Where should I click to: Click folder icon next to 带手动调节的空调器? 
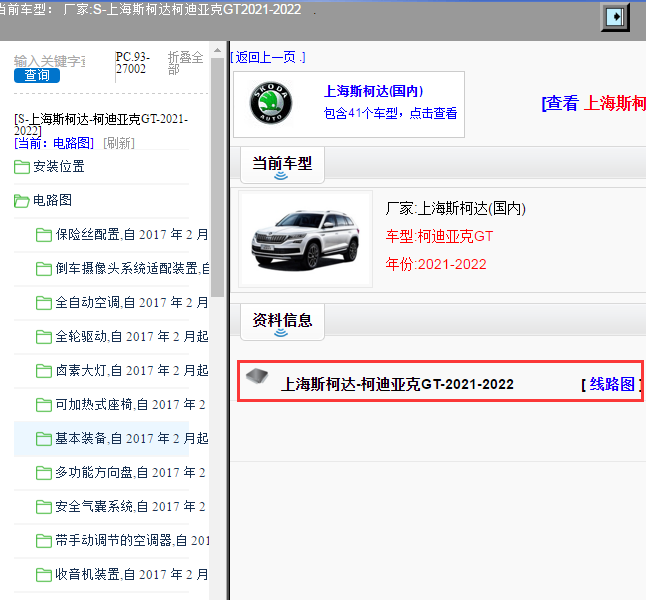(44, 541)
